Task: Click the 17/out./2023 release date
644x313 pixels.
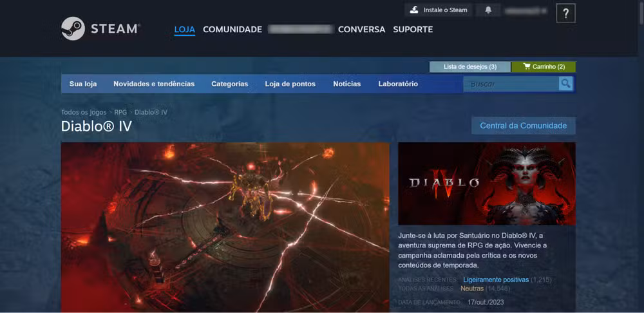Action: coord(486,302)
